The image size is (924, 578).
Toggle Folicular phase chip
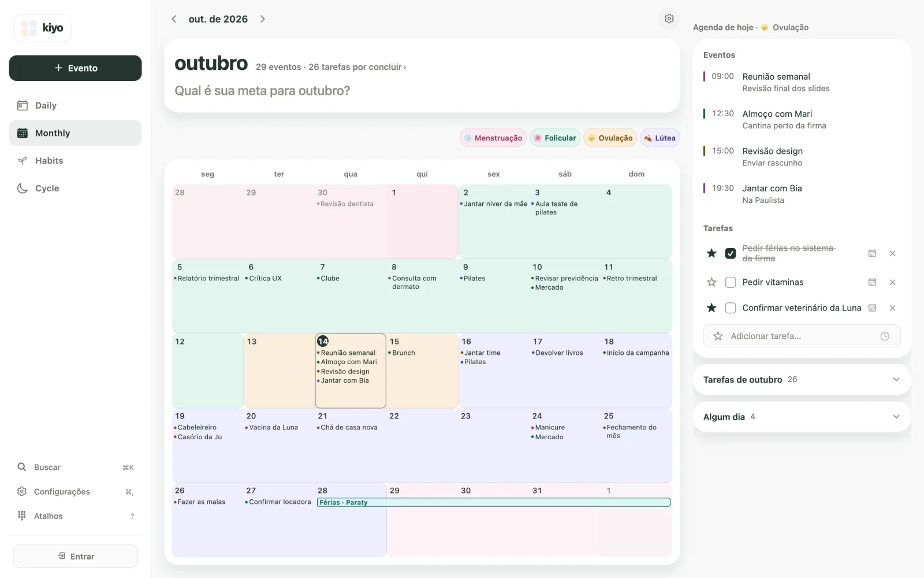[x=555, y=138]
